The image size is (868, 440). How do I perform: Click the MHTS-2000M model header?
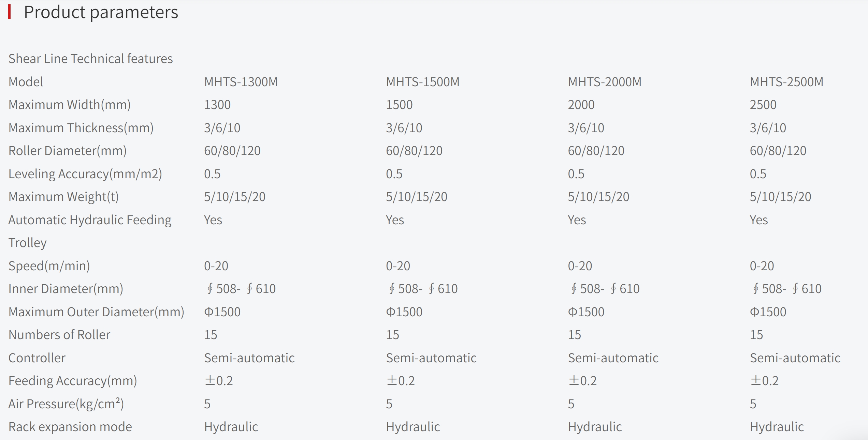(605, 82)
